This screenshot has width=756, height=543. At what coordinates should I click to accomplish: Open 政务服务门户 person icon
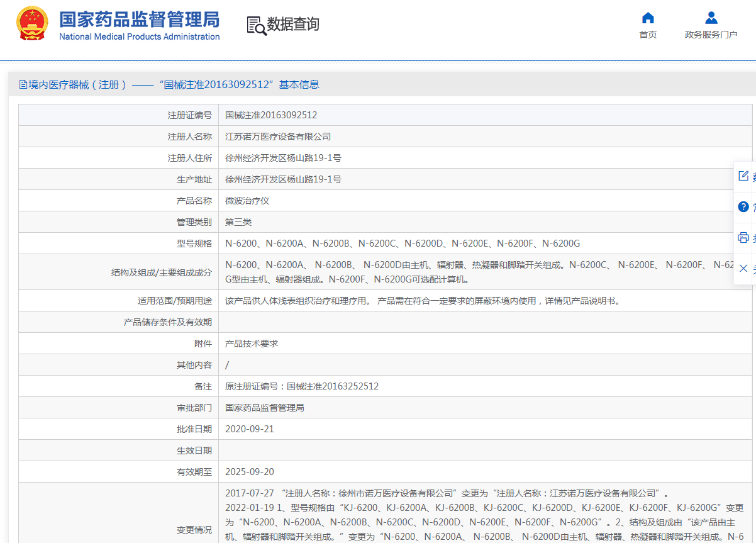point(711,18)
